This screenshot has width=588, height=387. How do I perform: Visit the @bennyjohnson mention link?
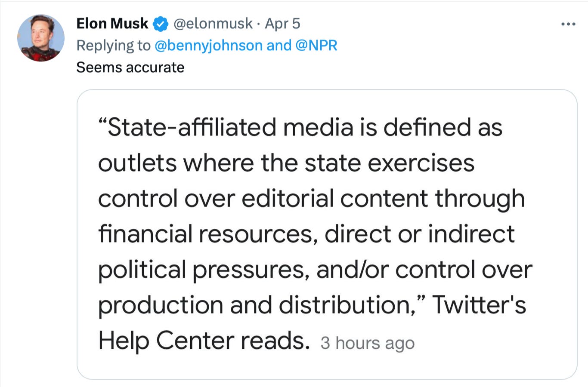pos(208,46)
